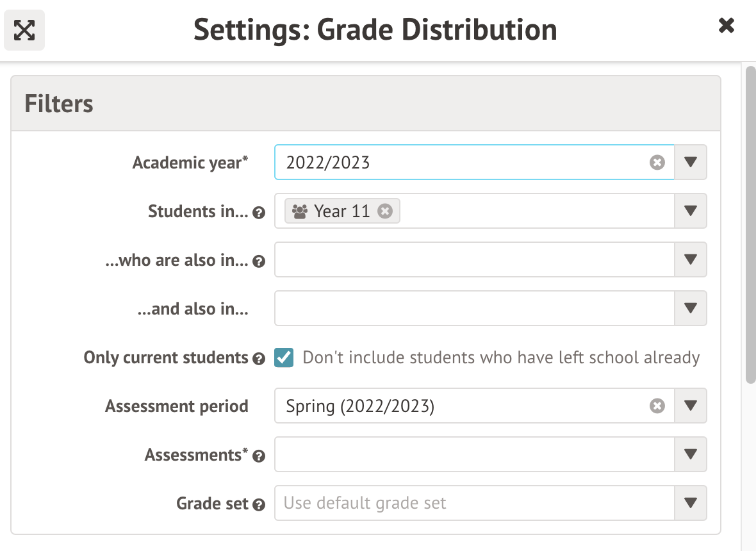Open the Grade set dropdown arrow
The height and width of the screenshot is (551, 756).
pos(690,503)
